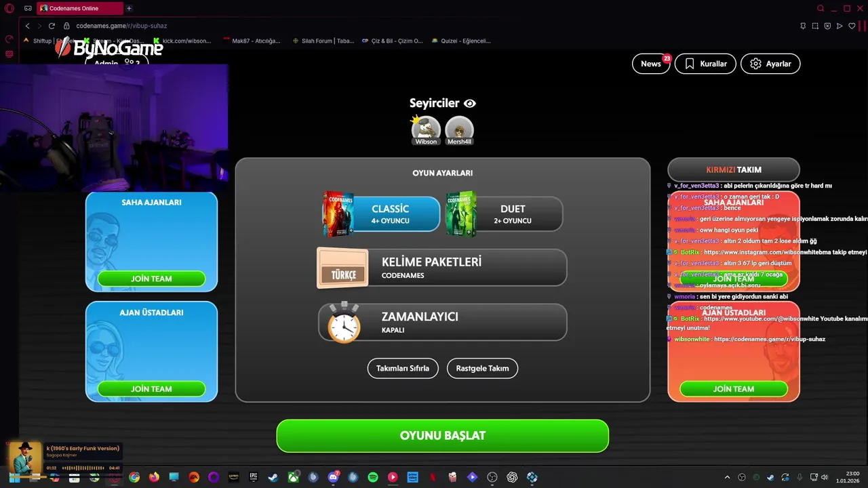Click the Takımları Sıfırla button
The width and height of the screenshot is (868, 488).
click(403, 369)
